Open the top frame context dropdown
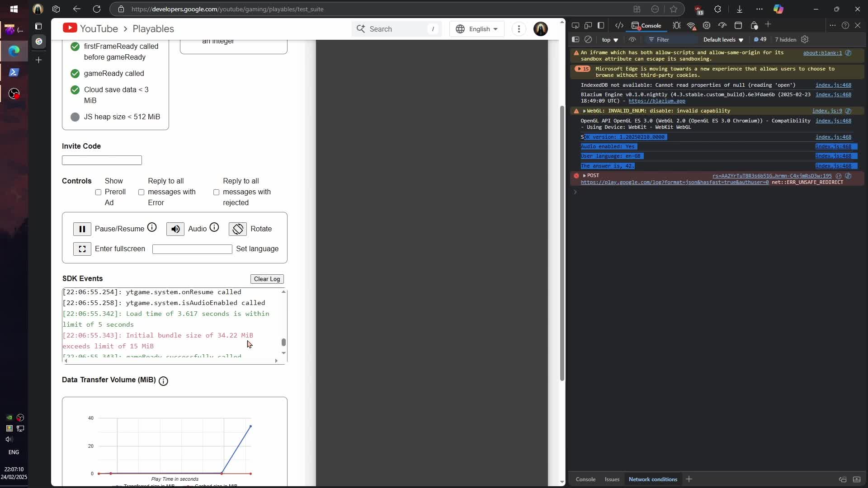 click(609, 40)
